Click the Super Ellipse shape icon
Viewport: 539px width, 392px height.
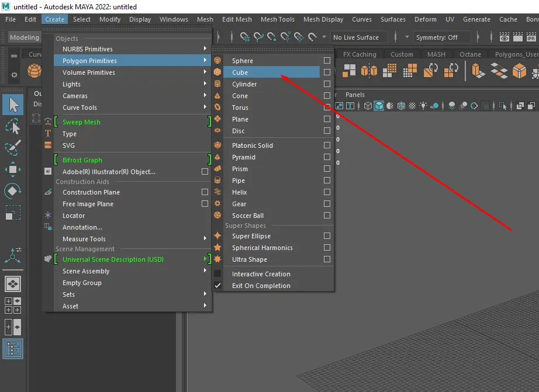217,235
